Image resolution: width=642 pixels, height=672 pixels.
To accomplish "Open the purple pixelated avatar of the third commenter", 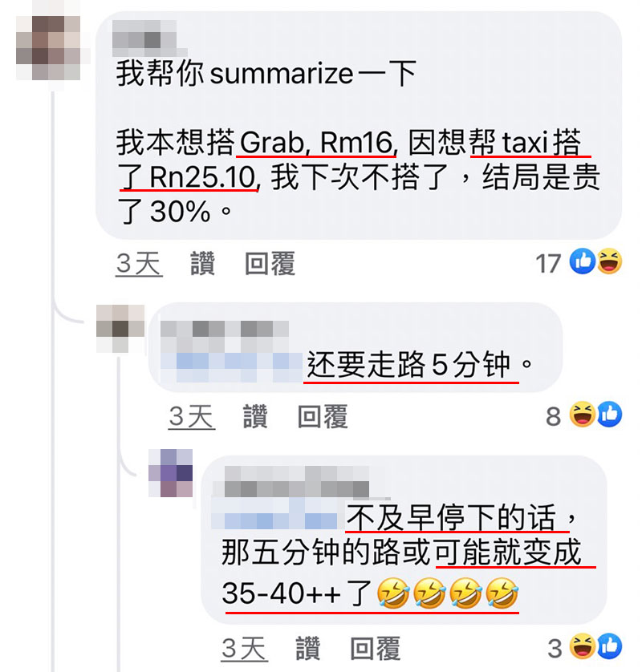I will 171,473.
